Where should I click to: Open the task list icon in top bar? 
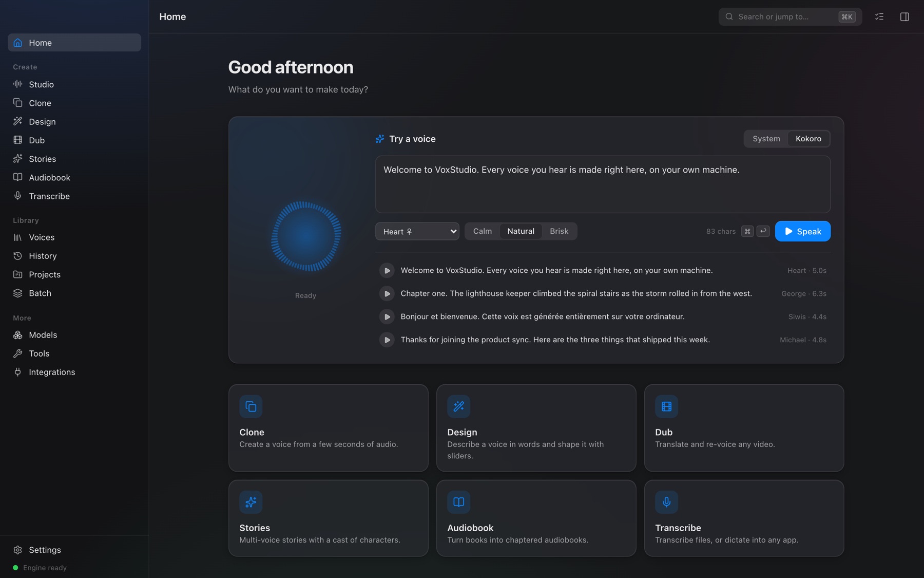pyautogui.click(x=879, y=17)
